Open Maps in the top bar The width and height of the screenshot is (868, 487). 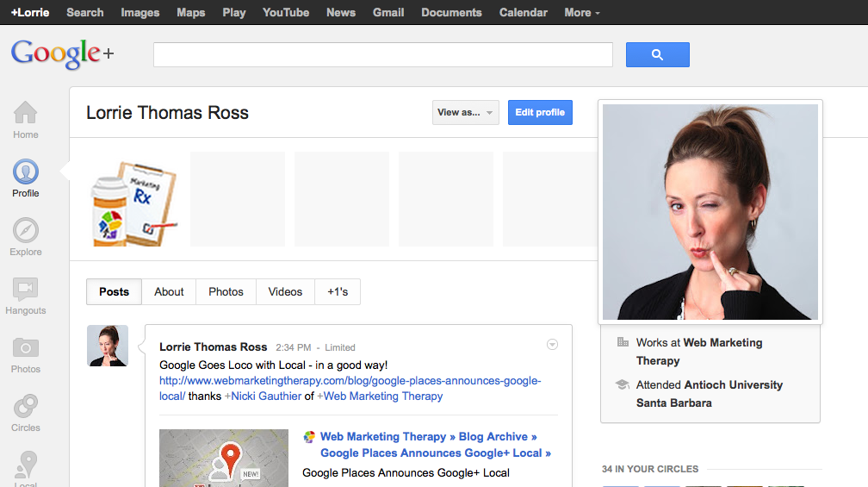191,12
